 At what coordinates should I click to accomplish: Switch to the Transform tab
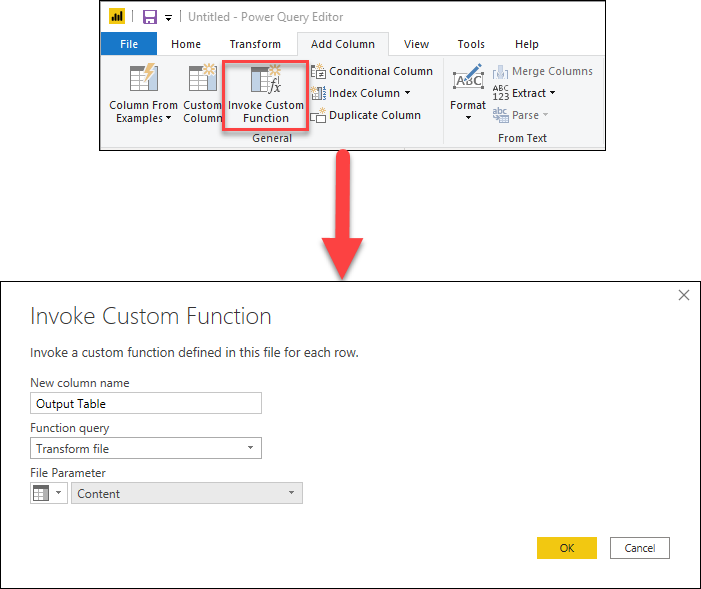pyautogui.click(x=255, y=44)
